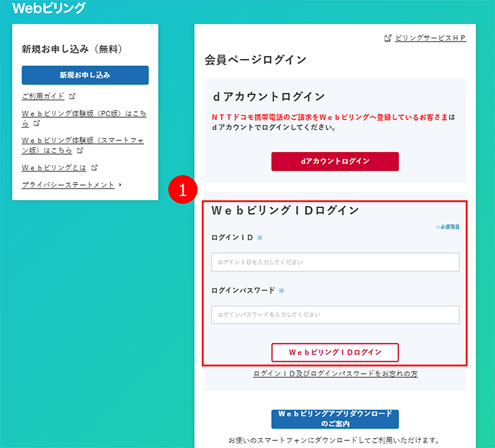Open the ご利用ガイド link
Screen dimensions: 495x448
(x=43, y=96)
